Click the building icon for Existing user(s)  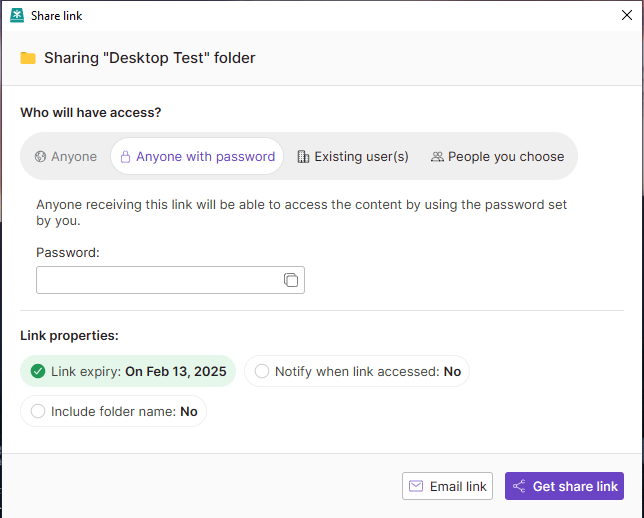pyautogui.click(x=303, y=157)
